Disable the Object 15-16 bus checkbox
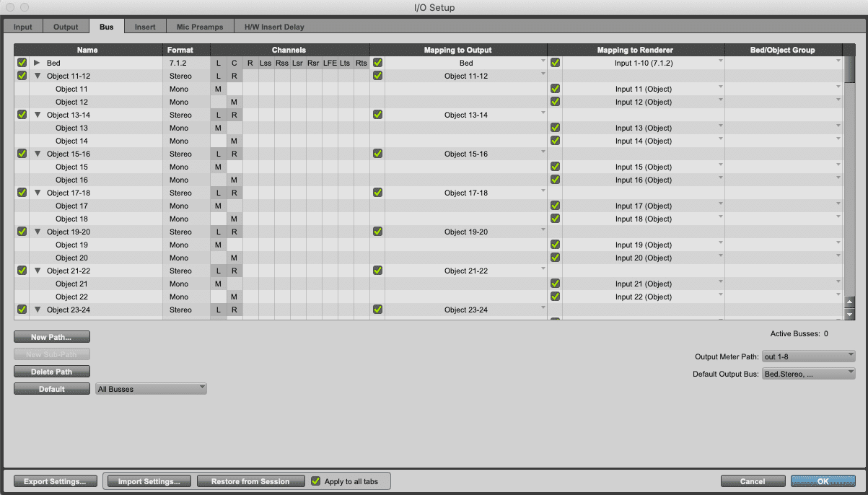Viewport: 868px width, 495px height. (22, 154)
